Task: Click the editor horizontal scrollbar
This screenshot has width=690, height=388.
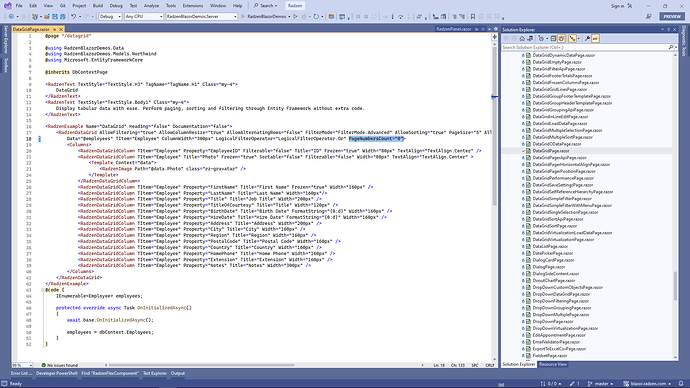Action: click(x=202, y=365)
